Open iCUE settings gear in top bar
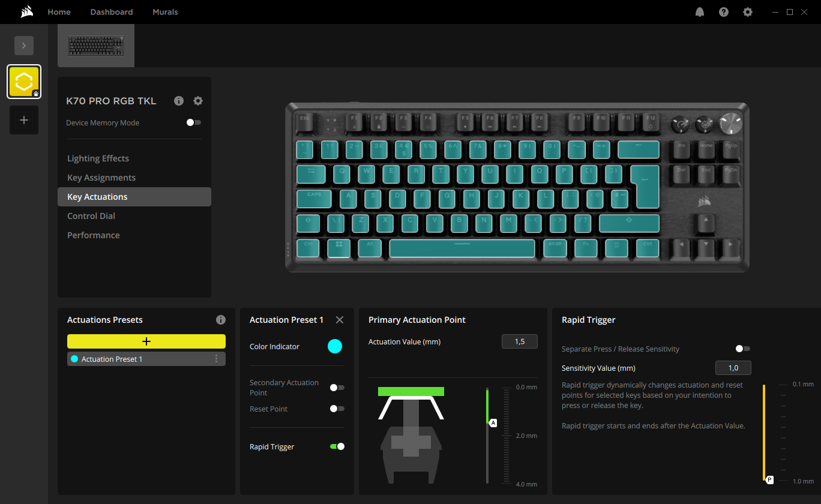 pyautogui.click(x=748, y=12)
